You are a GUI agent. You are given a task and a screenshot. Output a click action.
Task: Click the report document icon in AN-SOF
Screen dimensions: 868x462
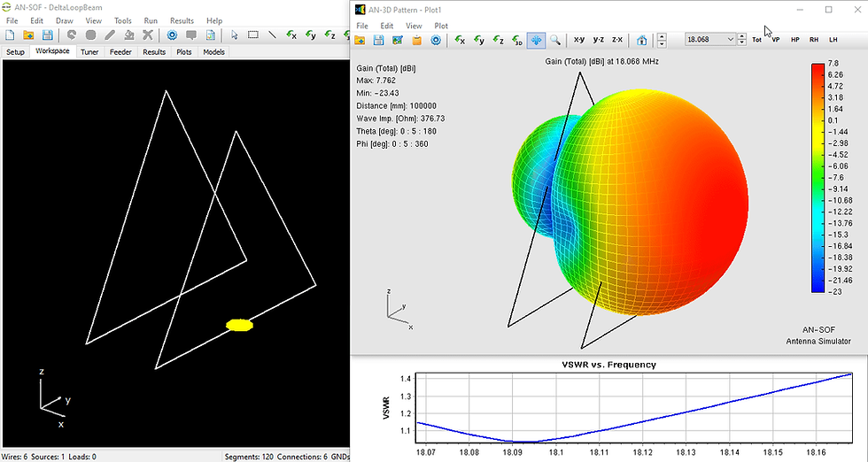pos(211,35)
